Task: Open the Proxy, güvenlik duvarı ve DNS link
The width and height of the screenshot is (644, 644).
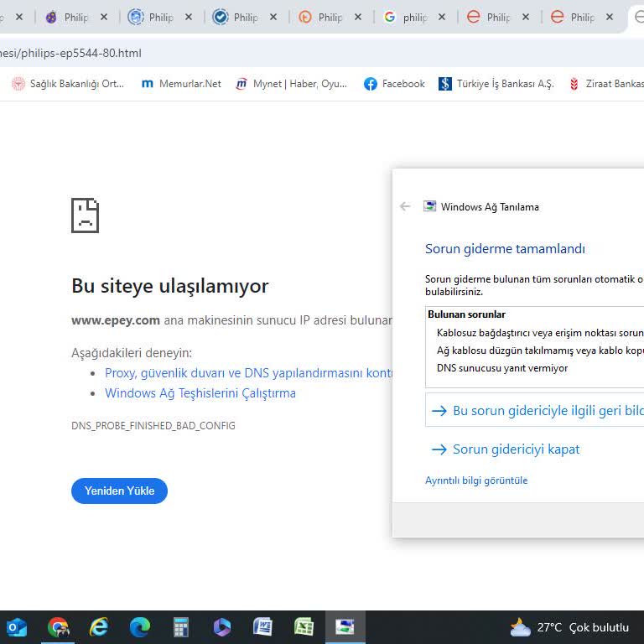Action: (248, 373)
